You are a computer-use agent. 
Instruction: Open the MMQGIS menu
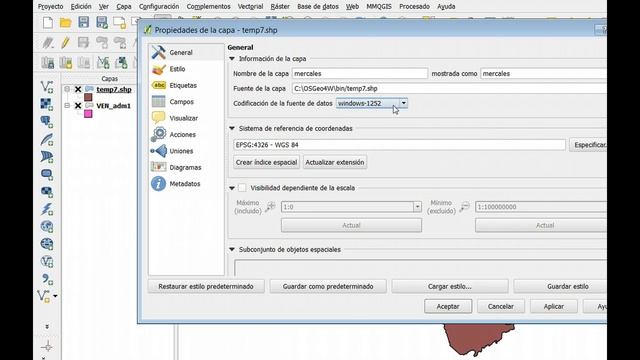pyautogui.click(x=379, y=7)
